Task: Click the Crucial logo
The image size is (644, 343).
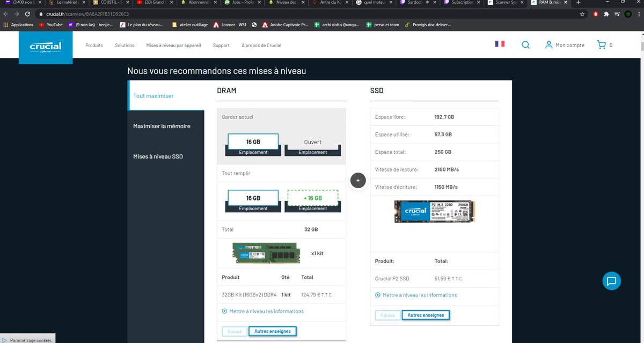Action: click(x=46, y=47)
